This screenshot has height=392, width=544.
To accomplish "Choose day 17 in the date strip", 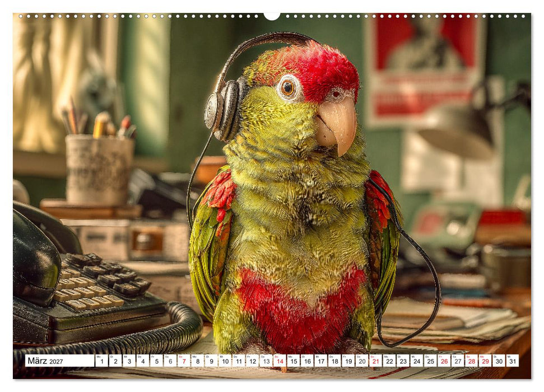I will [321, 361].
